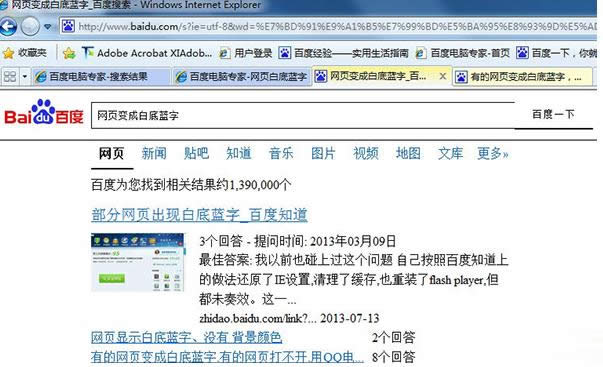Open the 百度经验 favorites bar shortcut

tap(343, 53)
